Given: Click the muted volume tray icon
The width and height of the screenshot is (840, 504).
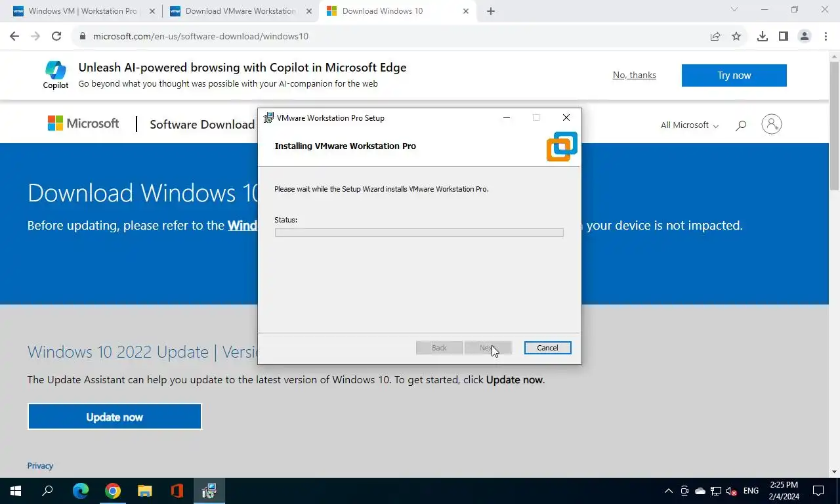Looking at the screenshot, I should pos(732,491).
